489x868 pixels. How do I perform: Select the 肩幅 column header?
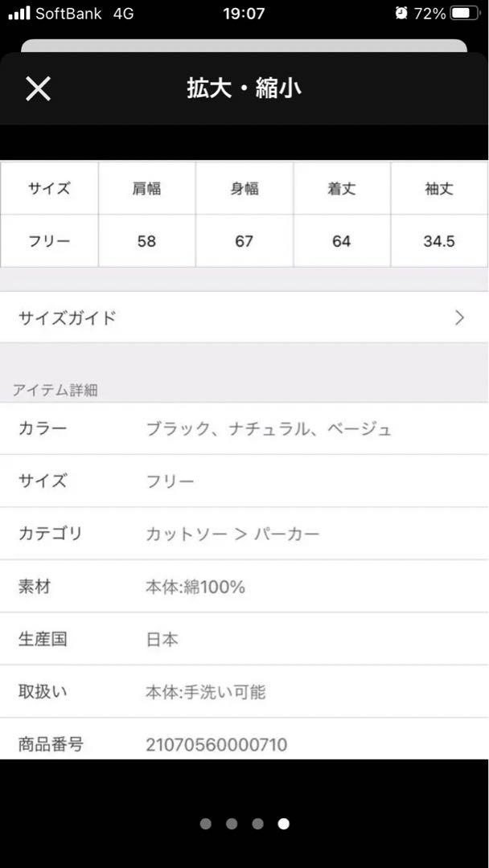coord(146,189)
